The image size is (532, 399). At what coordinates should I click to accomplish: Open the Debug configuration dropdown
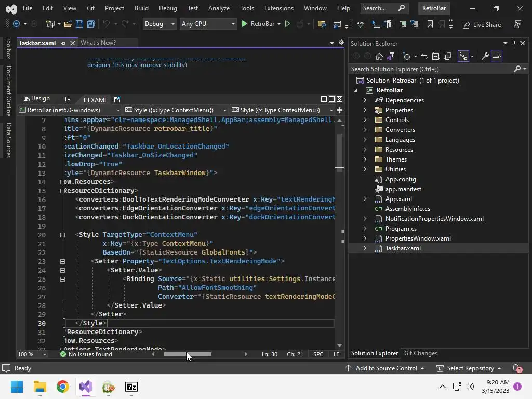159,24
